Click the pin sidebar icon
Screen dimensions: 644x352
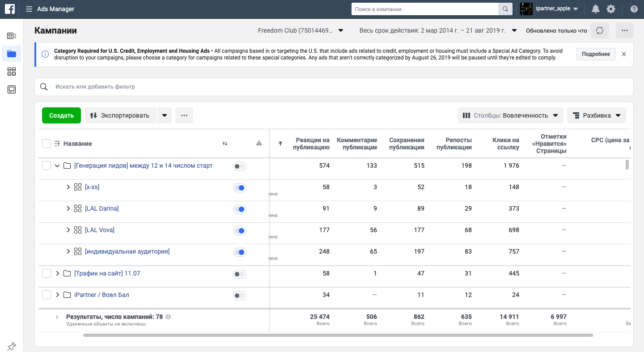12,346
